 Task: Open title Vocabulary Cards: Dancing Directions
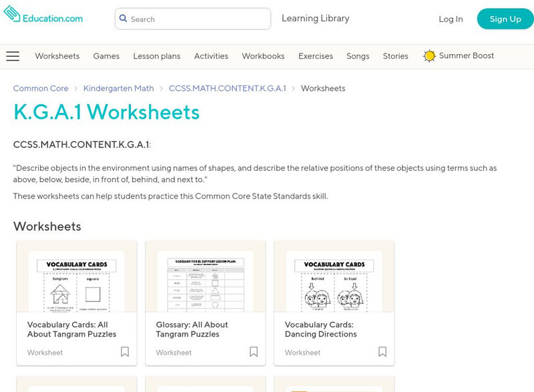(x=321, y=329)
